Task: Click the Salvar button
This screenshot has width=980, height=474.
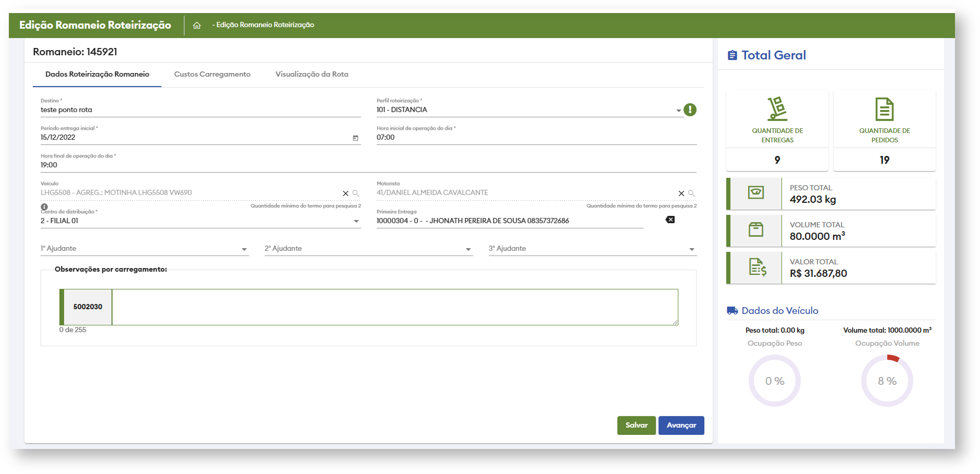Action: pos(636,426)
